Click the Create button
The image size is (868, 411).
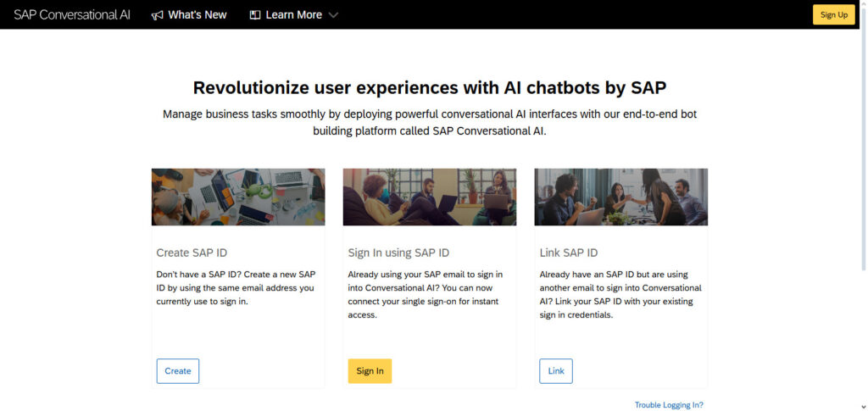click(178, 371)
